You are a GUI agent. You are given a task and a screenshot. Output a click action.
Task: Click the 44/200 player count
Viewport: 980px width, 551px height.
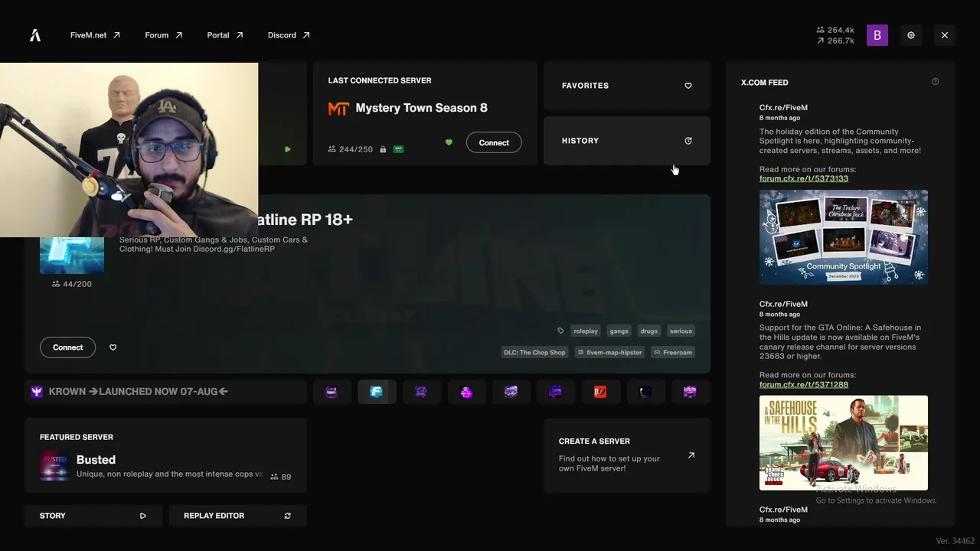pos(72,284)
